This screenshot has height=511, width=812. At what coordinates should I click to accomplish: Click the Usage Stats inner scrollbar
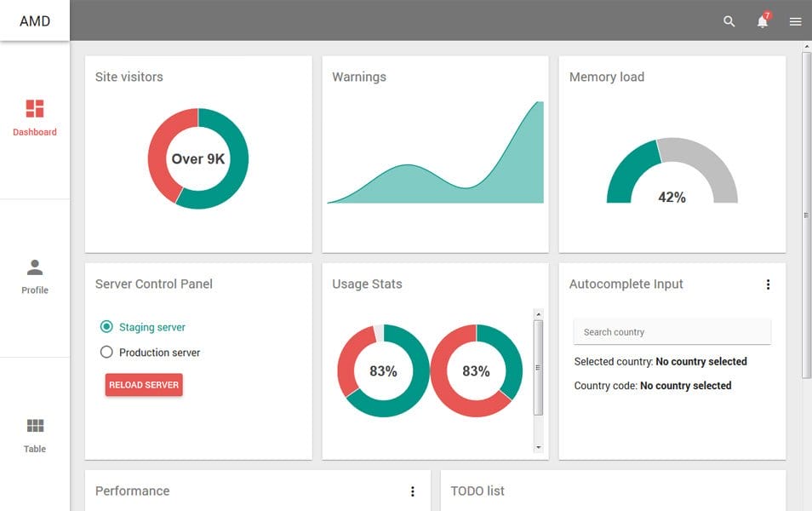pos(536,366)
